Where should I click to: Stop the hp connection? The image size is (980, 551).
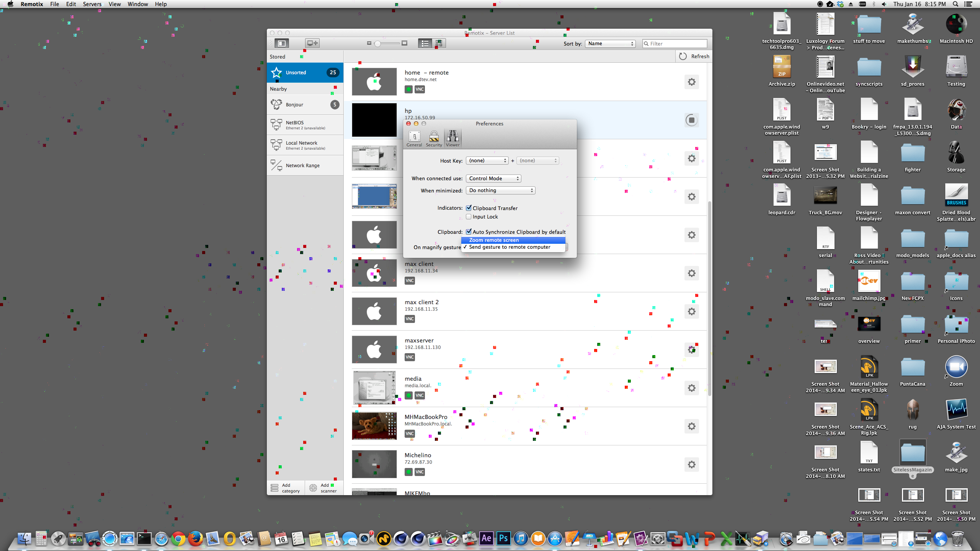pos(691,120)
